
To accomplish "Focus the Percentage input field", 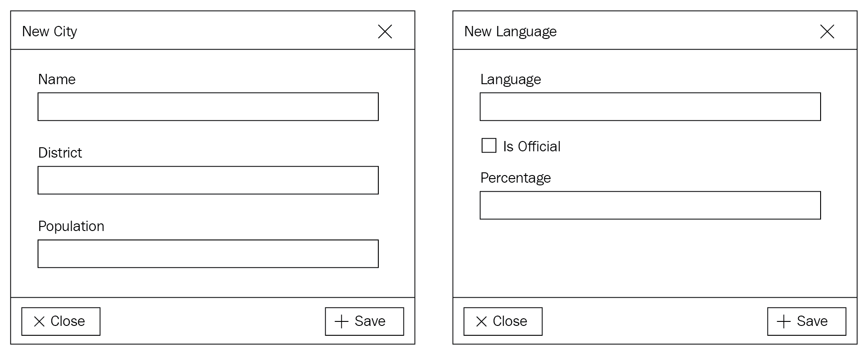I will pyautogui.click(x=650, y=205).
